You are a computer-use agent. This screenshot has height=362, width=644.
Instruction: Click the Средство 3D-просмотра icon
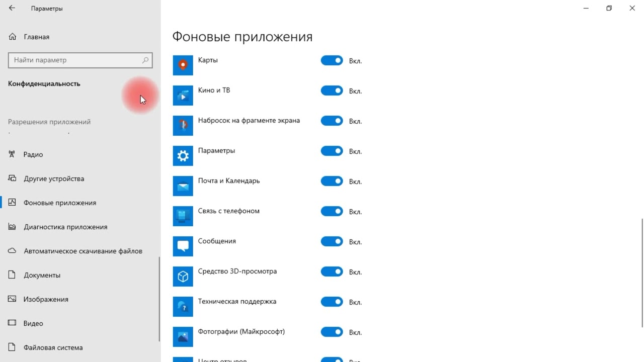183,277
